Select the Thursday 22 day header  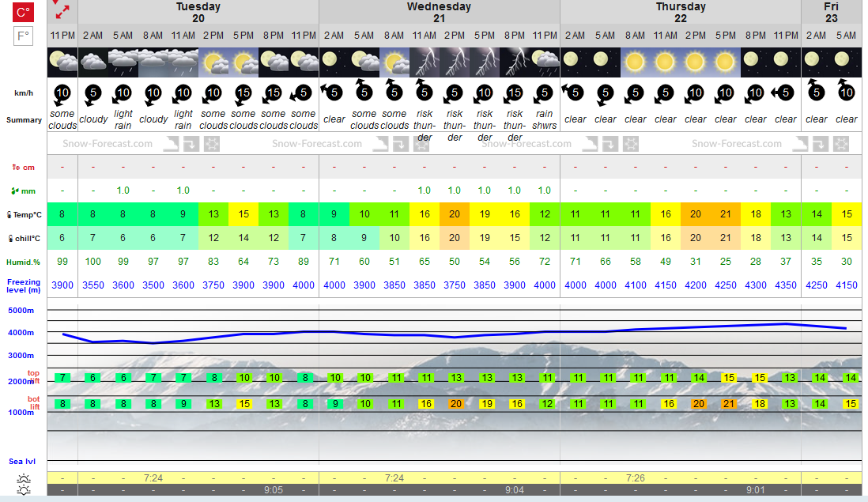pos(681,12)
